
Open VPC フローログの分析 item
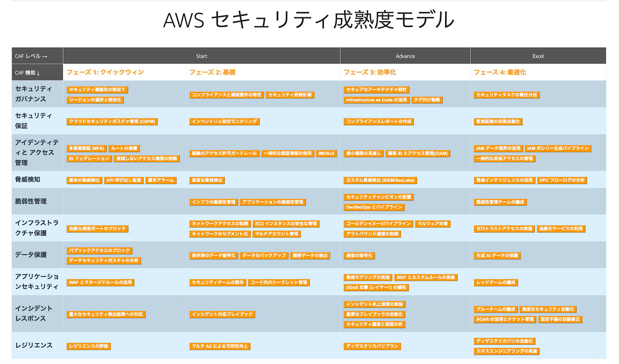click(x=562, y=180)
